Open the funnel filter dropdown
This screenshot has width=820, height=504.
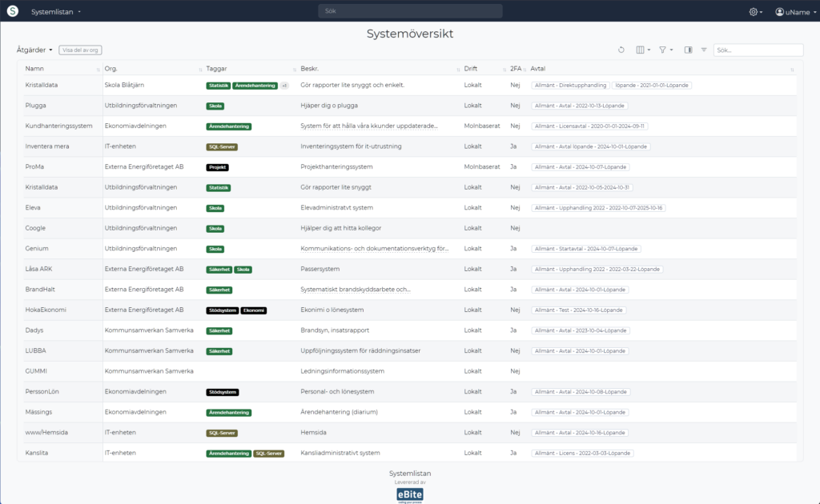(x=665, y=50)
